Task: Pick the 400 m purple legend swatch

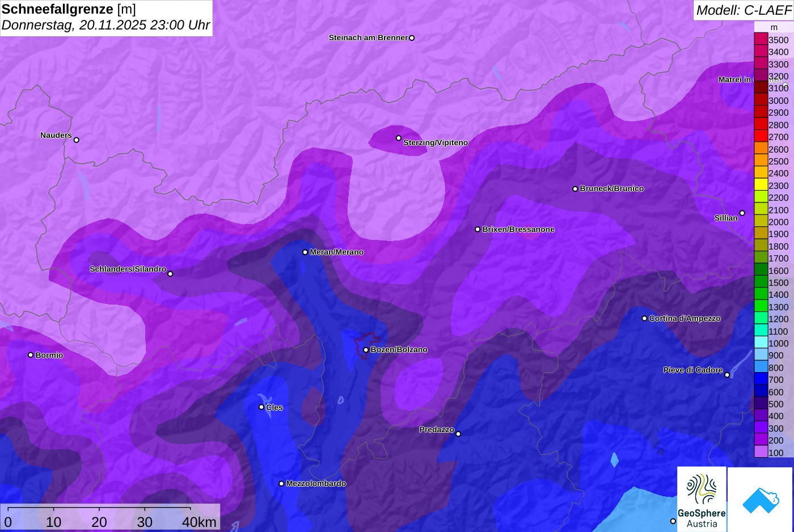Action: (761, 416)
